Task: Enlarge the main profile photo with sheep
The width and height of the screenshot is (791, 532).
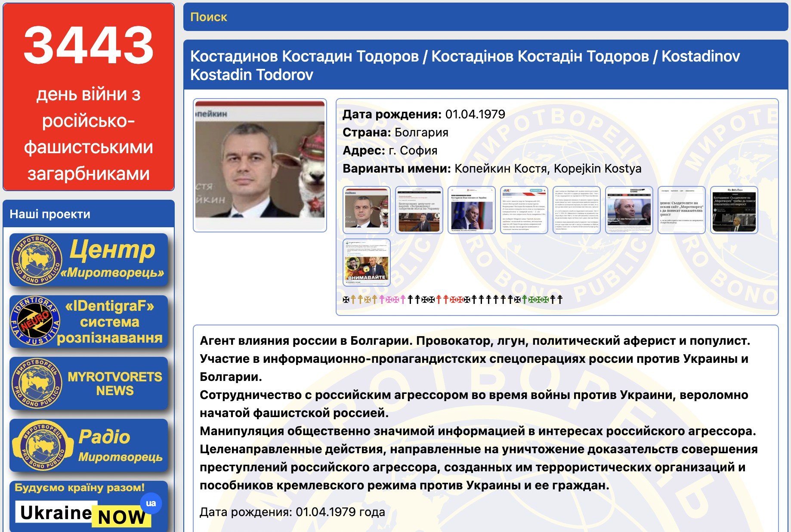Action: click(x=260, y=165)
